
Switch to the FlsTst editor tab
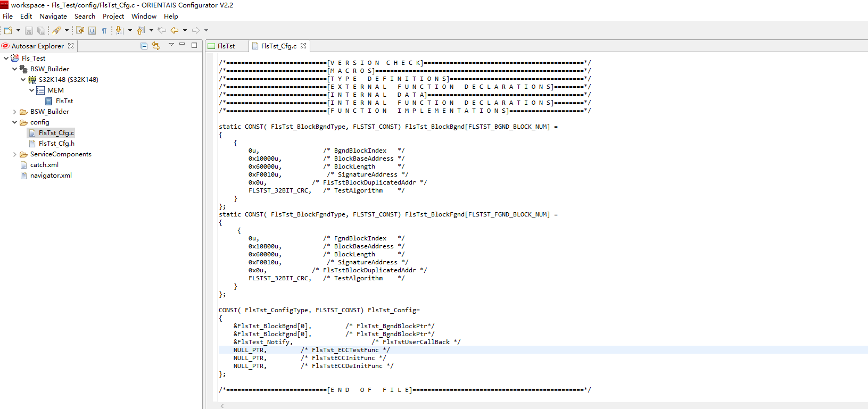click(226, 46)
